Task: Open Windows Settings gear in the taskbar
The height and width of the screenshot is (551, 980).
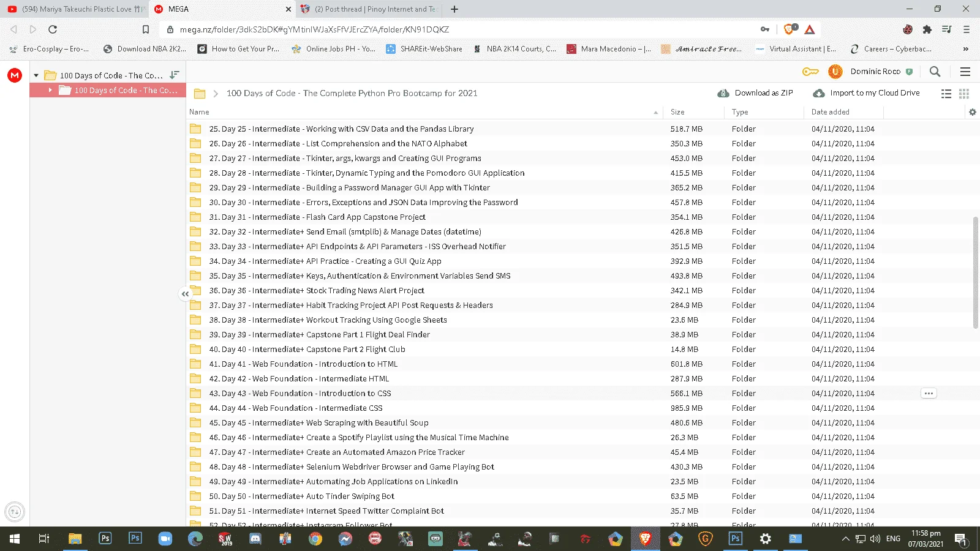Action: 766,539
